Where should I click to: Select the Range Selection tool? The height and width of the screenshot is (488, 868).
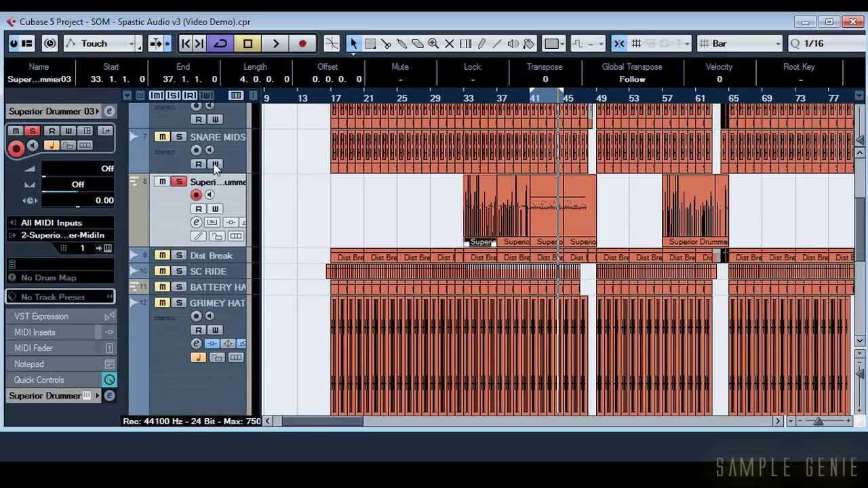tap(370, 43)
